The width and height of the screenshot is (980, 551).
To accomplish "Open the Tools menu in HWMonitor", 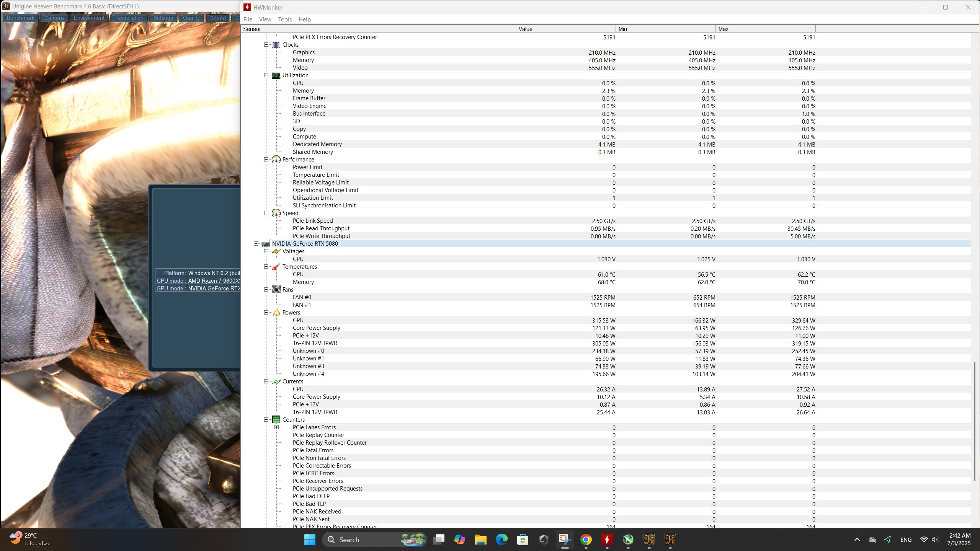I will coord(285,20).
